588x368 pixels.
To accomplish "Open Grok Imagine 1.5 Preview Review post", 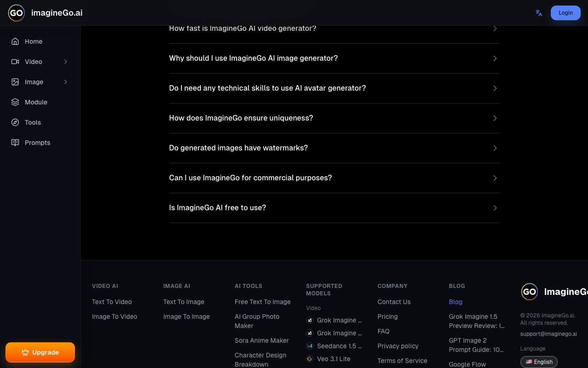I will (477, 321).
